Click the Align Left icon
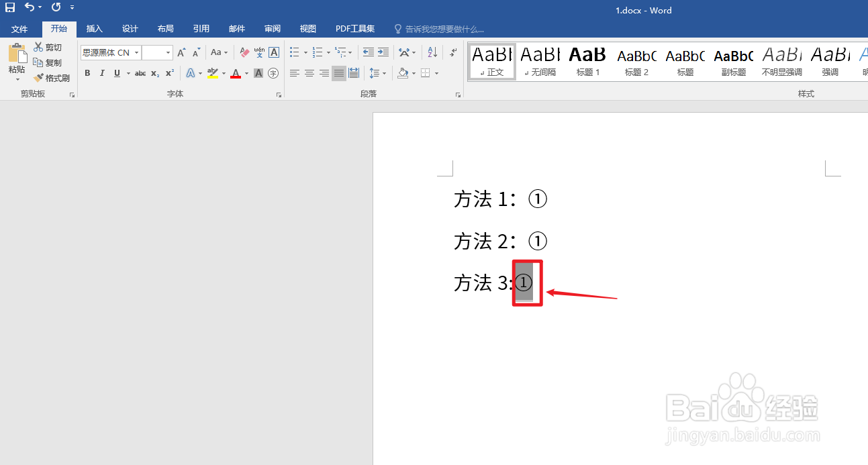This screenshot has height=465, width=868. (x=295, y=73)
